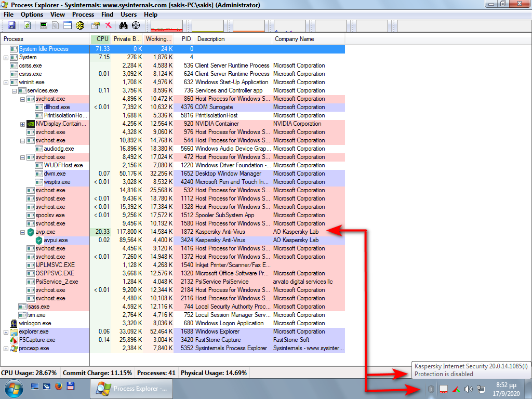Select the lsass.exe process row
532x399 pixels.
[172, 307]
